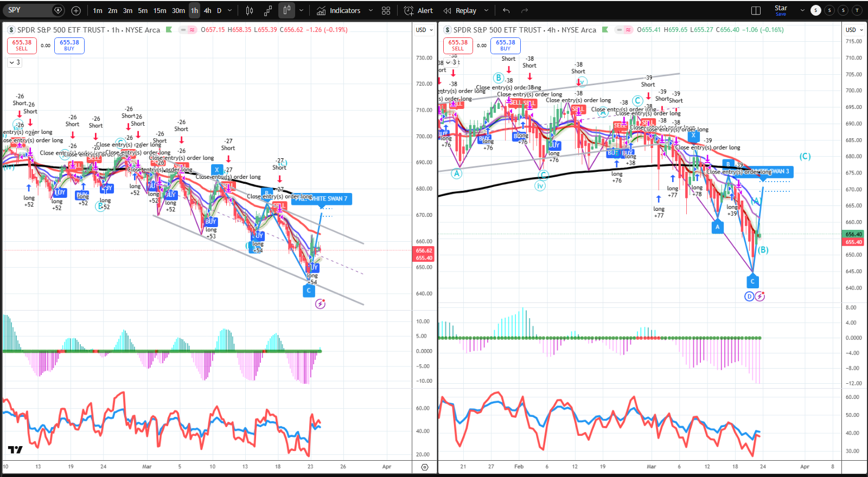Click the green flag on 1h chart title
868x477 pixels.
169,30
